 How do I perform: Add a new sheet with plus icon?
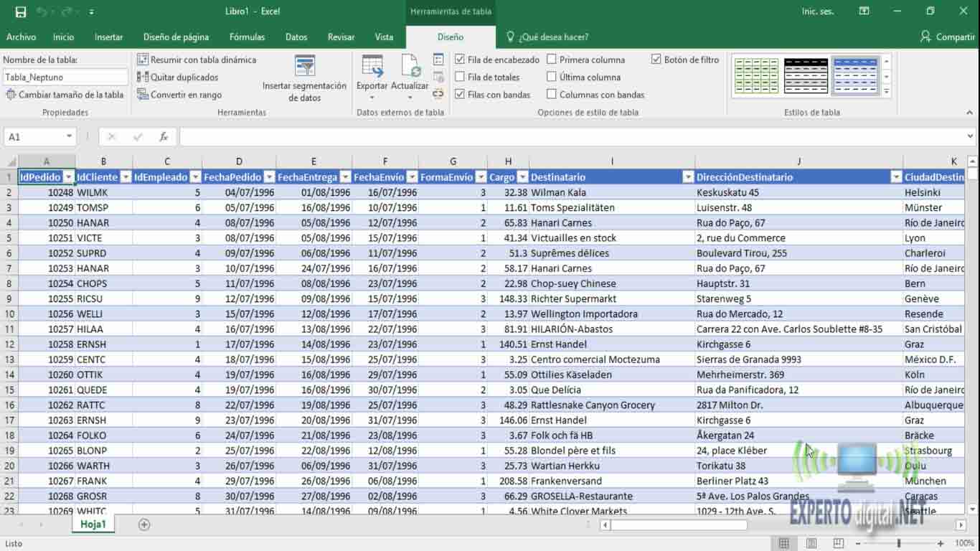pyautogui.click(x=144, y=524)
